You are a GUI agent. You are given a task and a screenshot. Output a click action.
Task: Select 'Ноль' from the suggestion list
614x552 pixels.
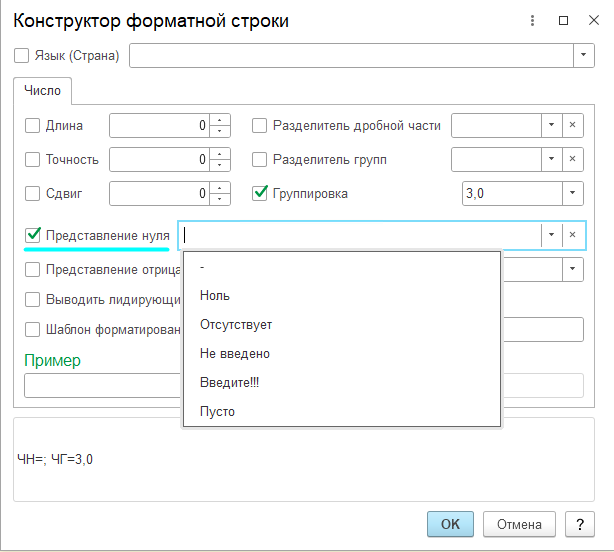pos(215,296)
